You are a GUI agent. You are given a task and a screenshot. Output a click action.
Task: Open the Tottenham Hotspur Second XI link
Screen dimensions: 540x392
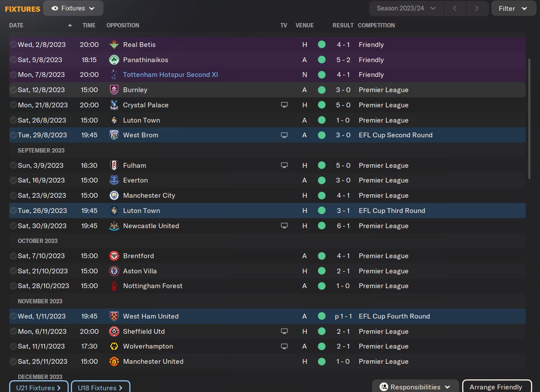pyautogui.click(x=170, y=75)
